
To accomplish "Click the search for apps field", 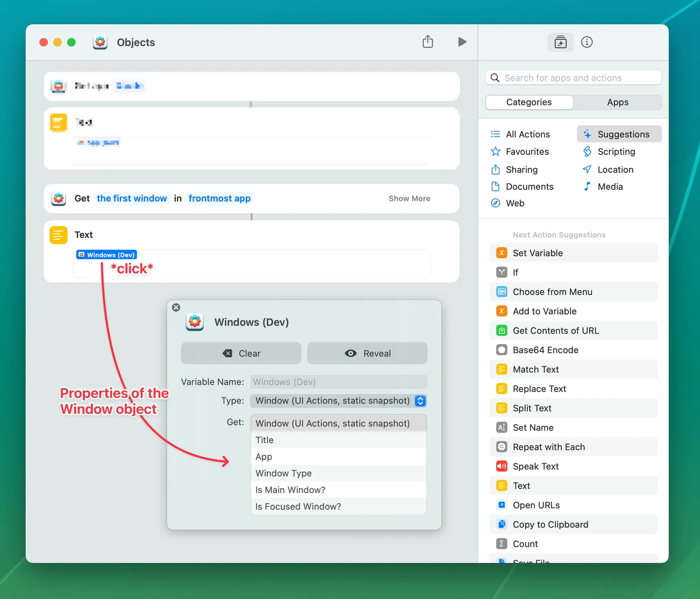I will coord(573,78).
